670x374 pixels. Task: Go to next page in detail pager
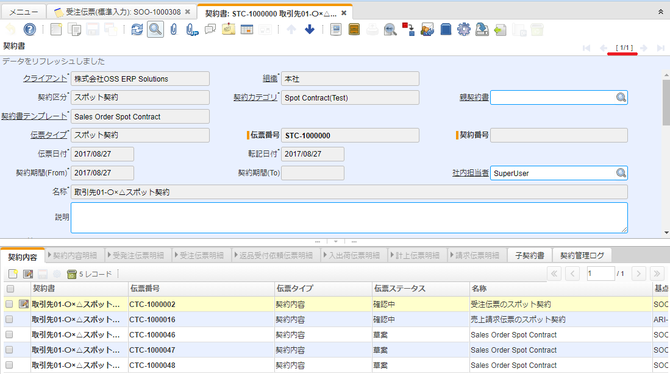click(639, 274)
